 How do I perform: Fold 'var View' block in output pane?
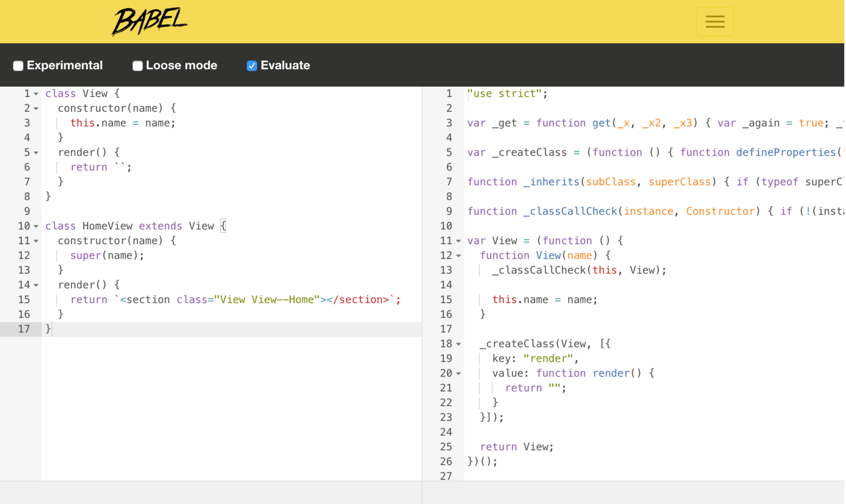point(458,241)
